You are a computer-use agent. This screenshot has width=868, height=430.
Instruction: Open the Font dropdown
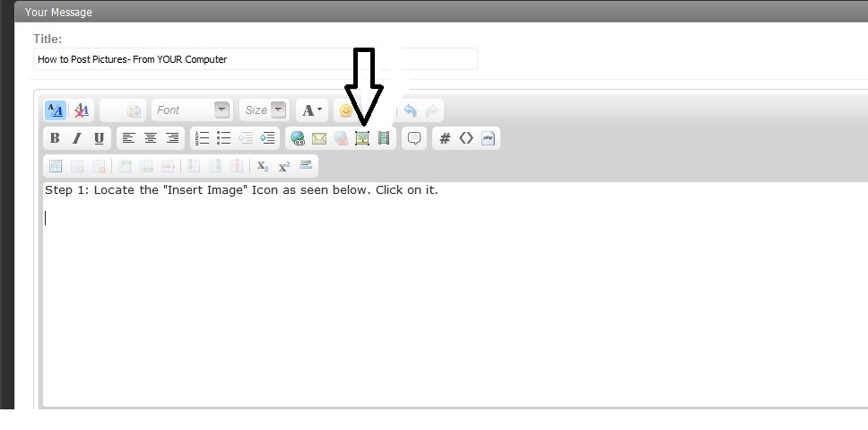[x=193, y=110]
